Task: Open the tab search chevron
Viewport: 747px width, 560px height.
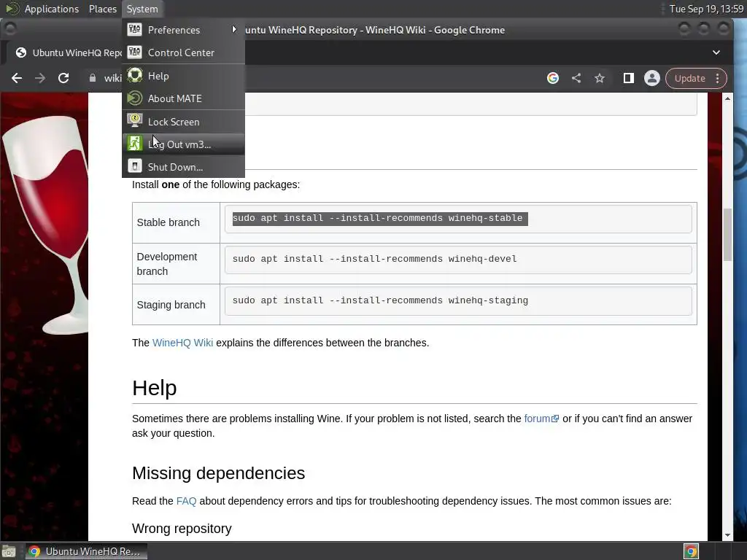Action: click(x=716, y=52)
